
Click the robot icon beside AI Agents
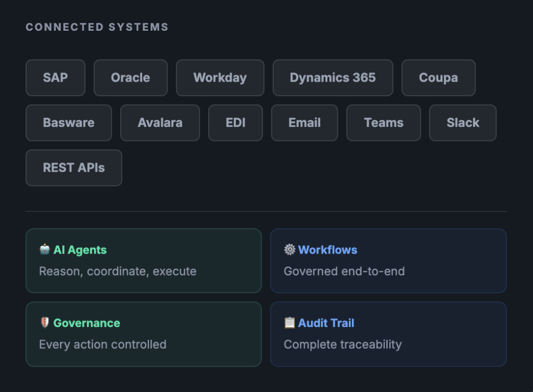tap(45, 249)
